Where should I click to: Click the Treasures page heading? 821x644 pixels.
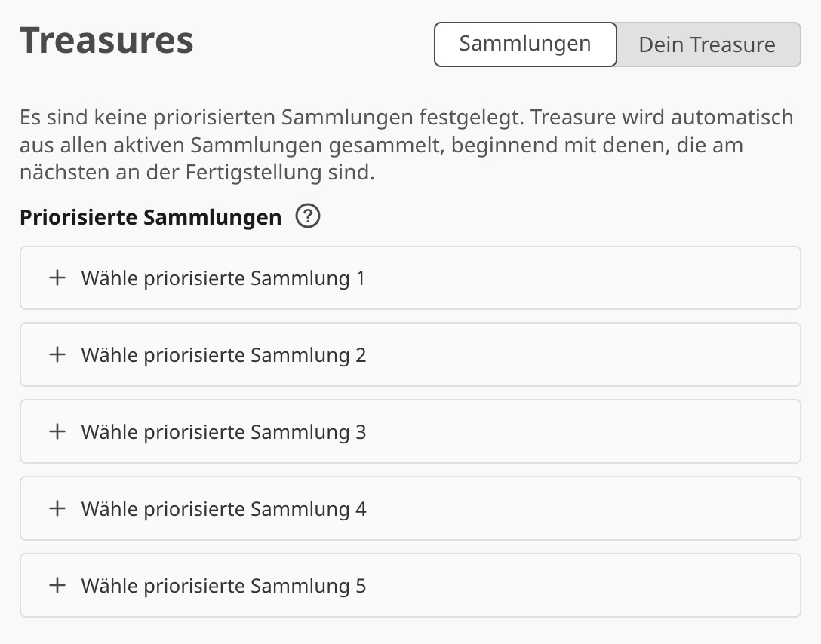pos(106,41)
